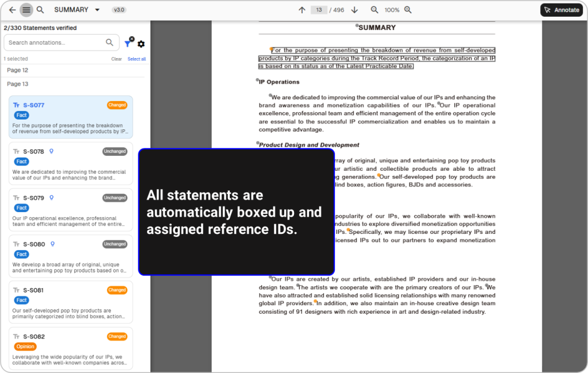588x373 pixels.
Task: Expand the SUMMARY section dropdown
Action: 97,10
